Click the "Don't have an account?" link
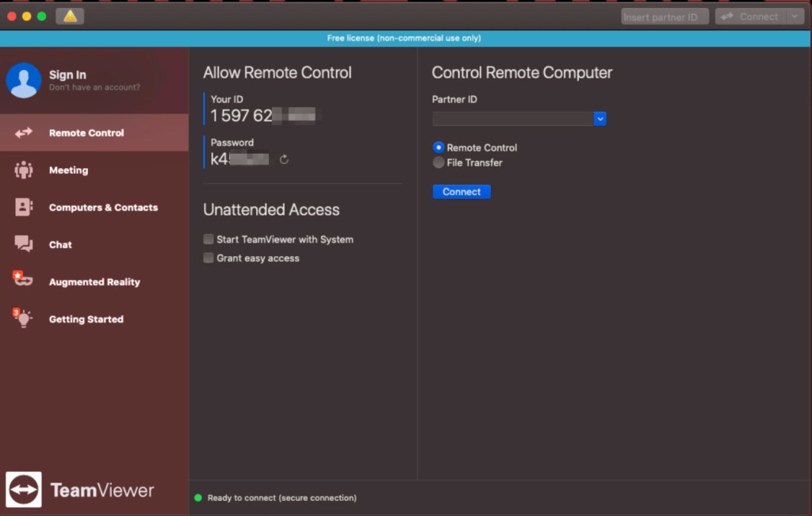The image size is (812, 516). point(95,87)
